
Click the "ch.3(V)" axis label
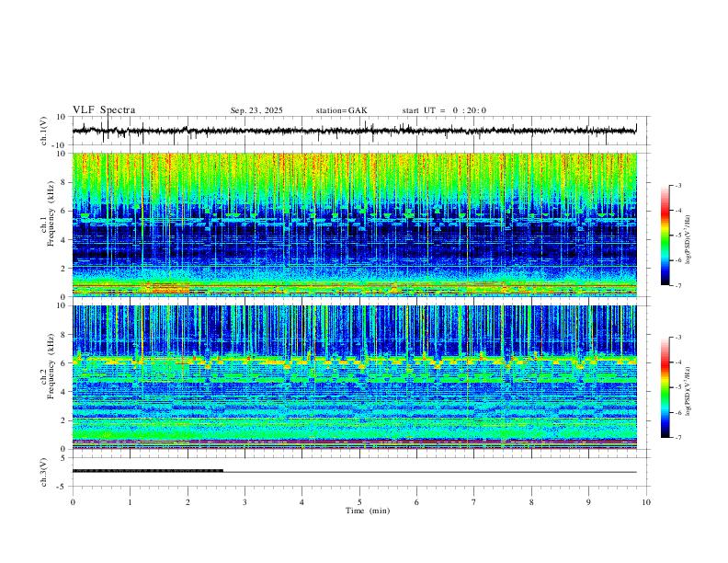coord(44,472)
